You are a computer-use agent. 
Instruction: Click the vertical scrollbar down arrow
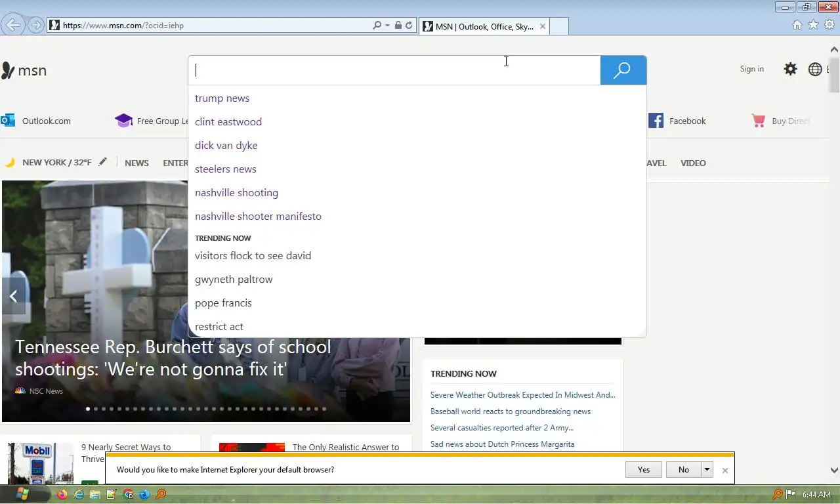[834, 470]
